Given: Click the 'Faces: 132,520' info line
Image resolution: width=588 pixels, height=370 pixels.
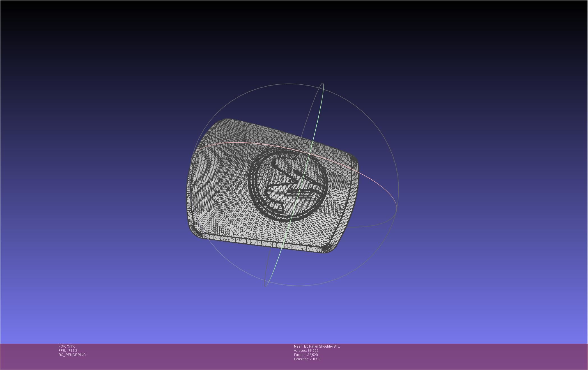Looking at the screenshot, I should click(306, 355).
